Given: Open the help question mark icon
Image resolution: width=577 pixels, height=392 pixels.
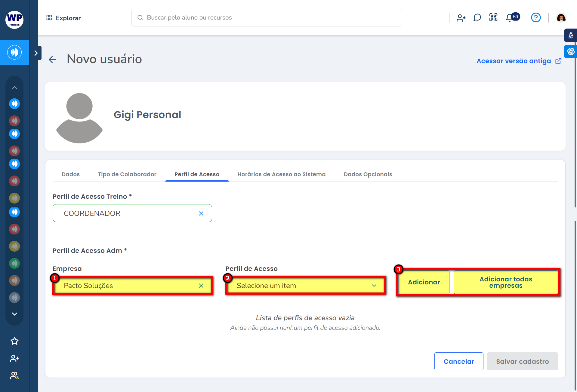Looking at the screenshot, I should coord(536,18).
